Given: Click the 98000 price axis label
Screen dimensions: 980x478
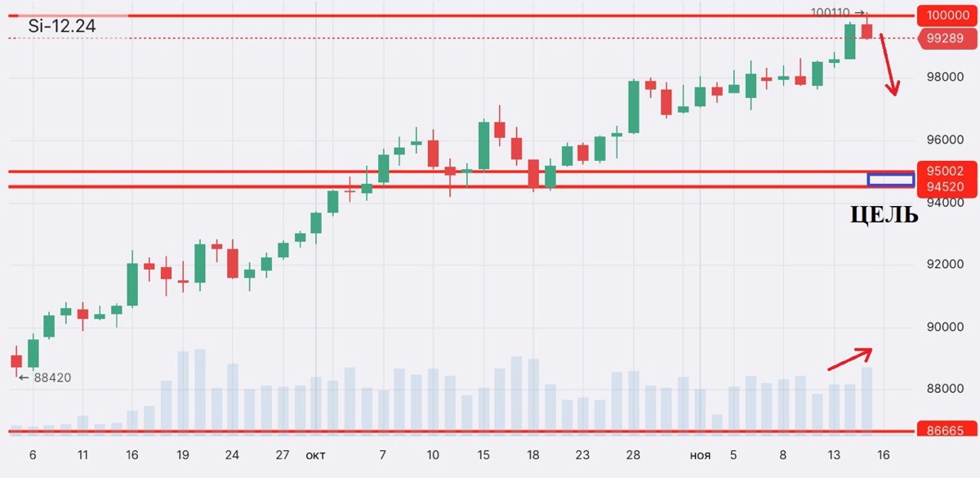Looking at the screenshot, I should point(940,78).
